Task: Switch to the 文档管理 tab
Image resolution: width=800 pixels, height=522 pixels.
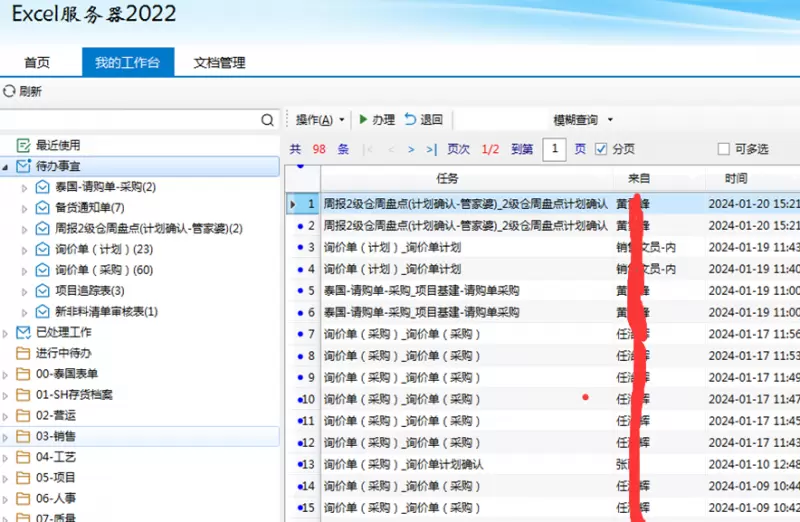Action: 219,62
